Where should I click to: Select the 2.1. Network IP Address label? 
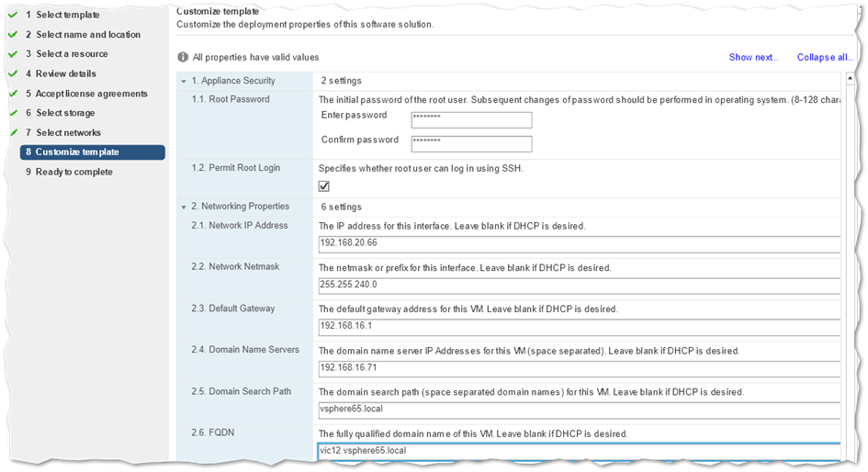point(240,225)
